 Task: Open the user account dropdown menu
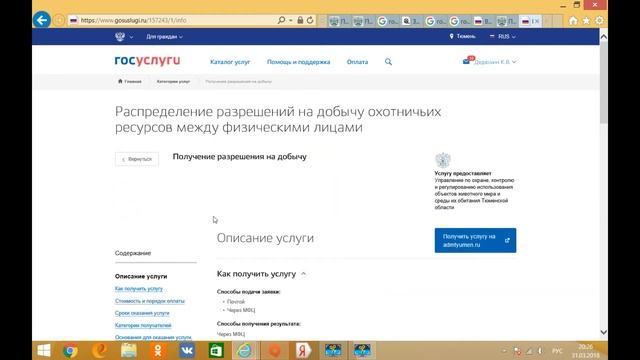point(495,62)
